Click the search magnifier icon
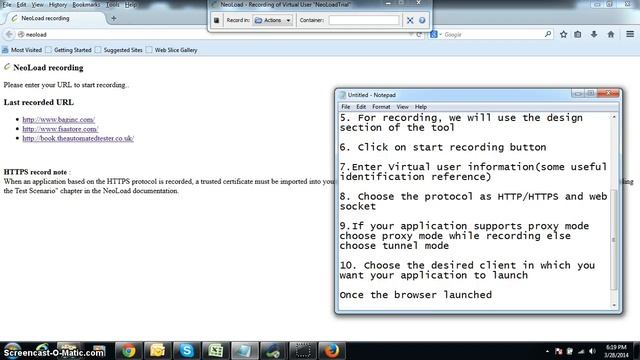Viewport: 640px width, 360px height. pos(548,34)
